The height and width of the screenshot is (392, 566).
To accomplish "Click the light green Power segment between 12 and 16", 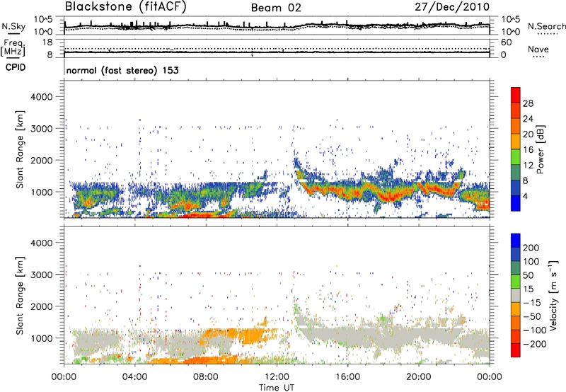I will [516, 156].
